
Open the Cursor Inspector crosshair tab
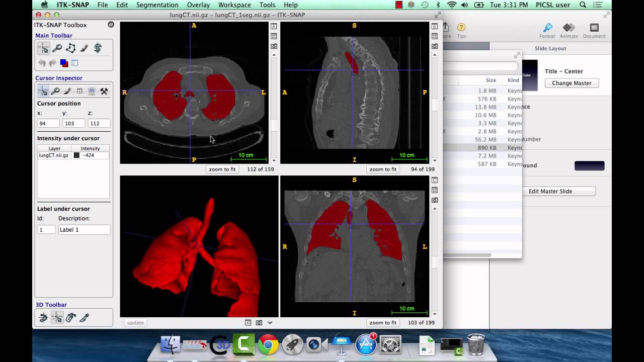point(43,91)
